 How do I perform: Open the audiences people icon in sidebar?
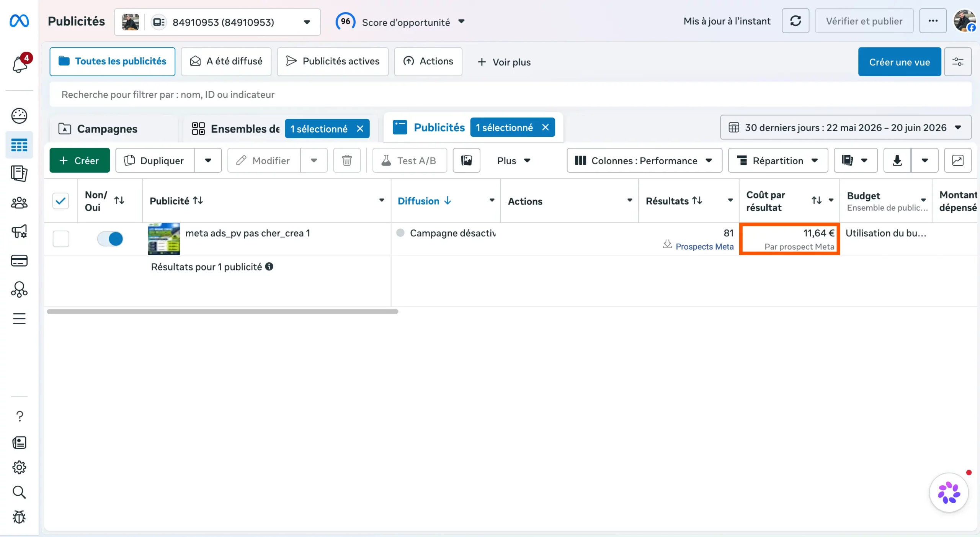click(x=19, y=203)
